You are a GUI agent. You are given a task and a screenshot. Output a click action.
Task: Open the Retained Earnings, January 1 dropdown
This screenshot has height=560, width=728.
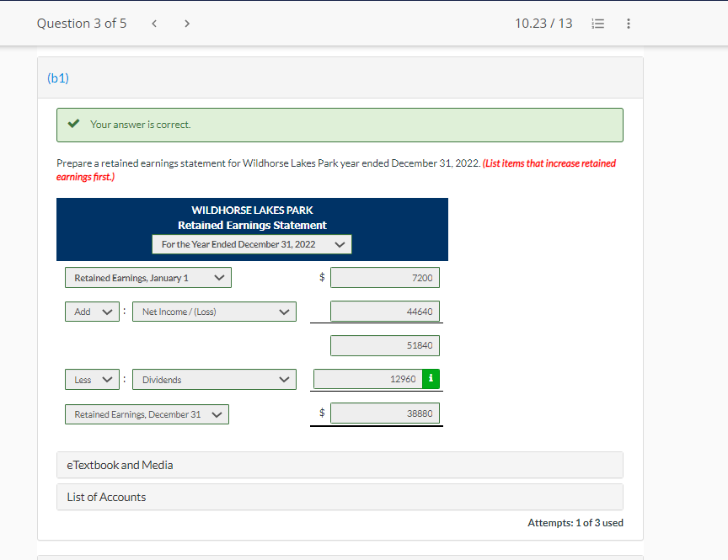(147, 277)
